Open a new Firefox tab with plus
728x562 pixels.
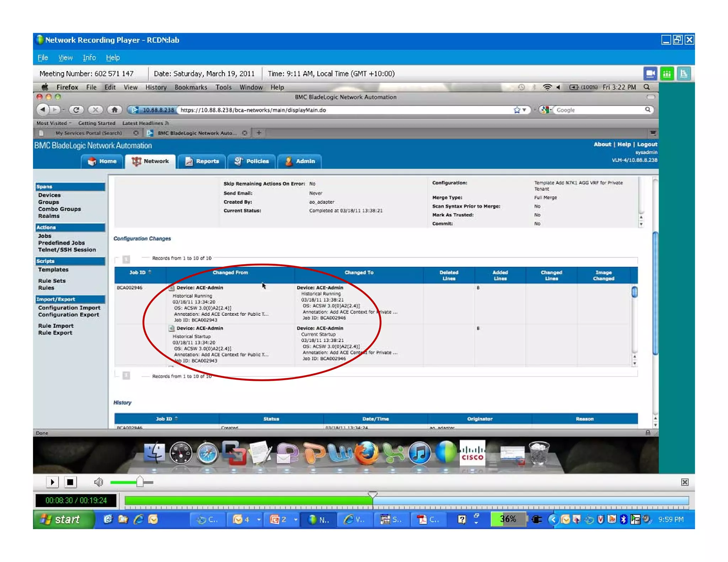259,133
